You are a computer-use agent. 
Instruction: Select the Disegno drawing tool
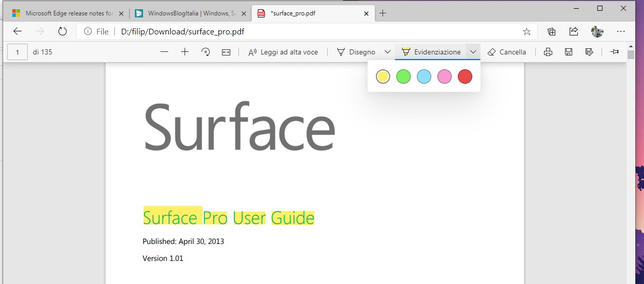(356, 52)
